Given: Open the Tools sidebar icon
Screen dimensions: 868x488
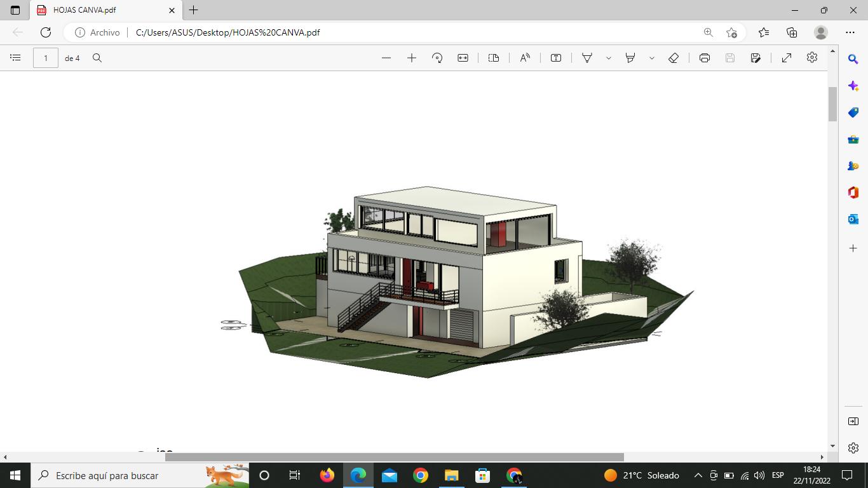Looking at the screenshot, I should tap(853, 139).
